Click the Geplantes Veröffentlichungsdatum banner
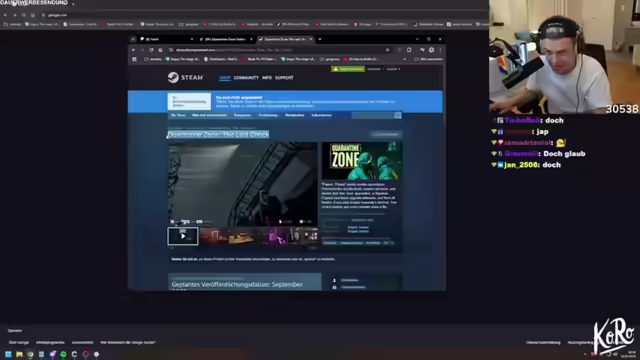The image size is (640, 360). click(244, 282)
